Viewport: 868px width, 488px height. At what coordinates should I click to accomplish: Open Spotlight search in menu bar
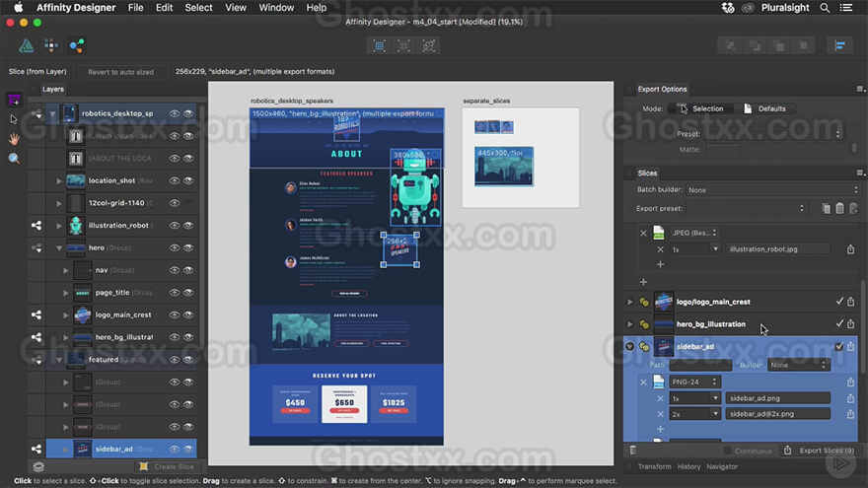825,8
